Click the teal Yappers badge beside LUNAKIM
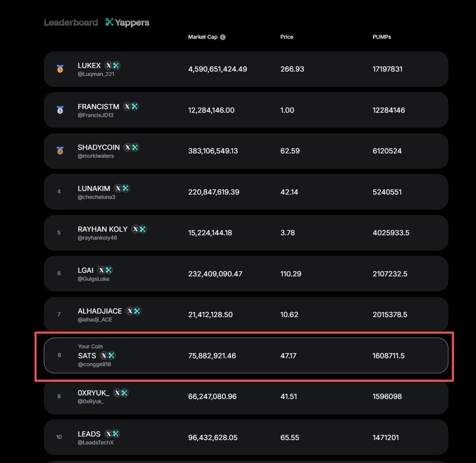Screen dimensions: 476x463 pyautogui.click(x=126, y=188)
